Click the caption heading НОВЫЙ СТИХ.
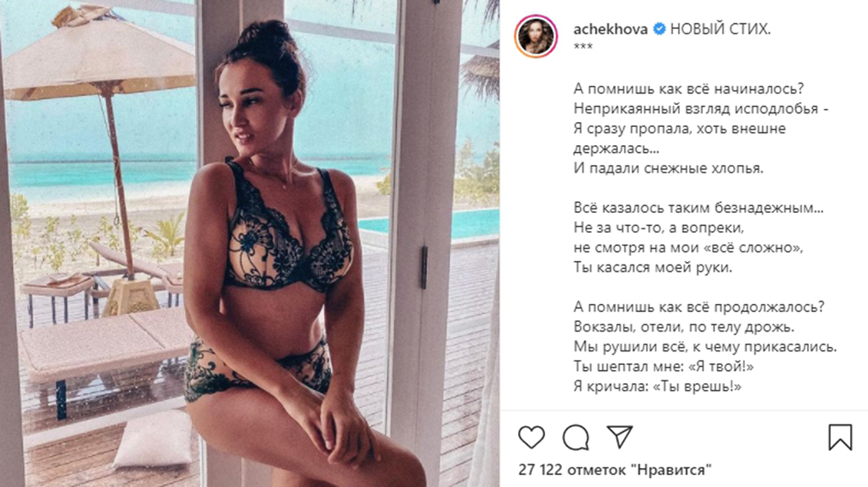The width and height of the screenshot is (868, 487). coord(720,29)
